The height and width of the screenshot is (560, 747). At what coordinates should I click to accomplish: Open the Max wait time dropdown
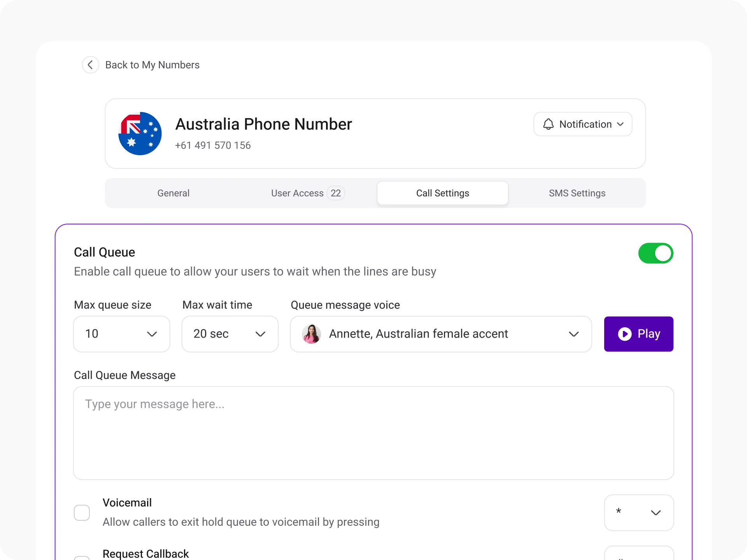pos(230,334)
